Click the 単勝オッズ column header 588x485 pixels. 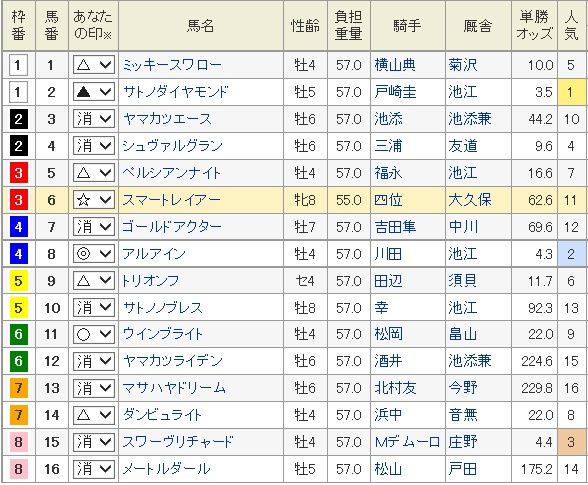coord(534,26)
